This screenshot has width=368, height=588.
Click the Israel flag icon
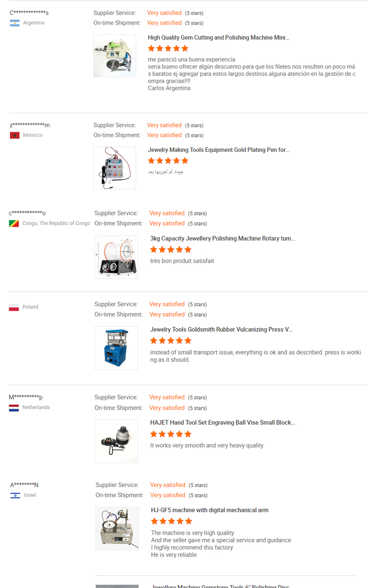[x=15, y=495]
